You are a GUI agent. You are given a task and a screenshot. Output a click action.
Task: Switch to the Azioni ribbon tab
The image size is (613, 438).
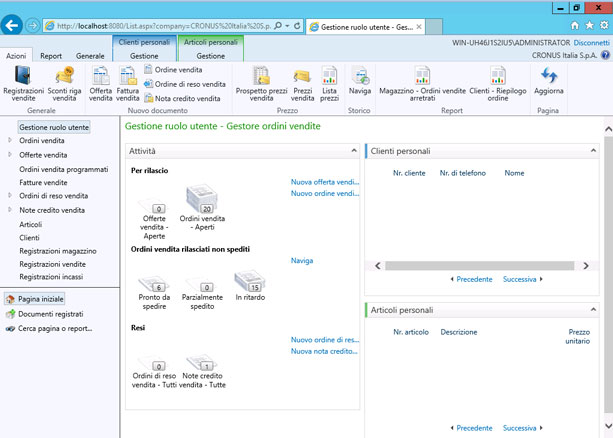(x=16, y=56)
